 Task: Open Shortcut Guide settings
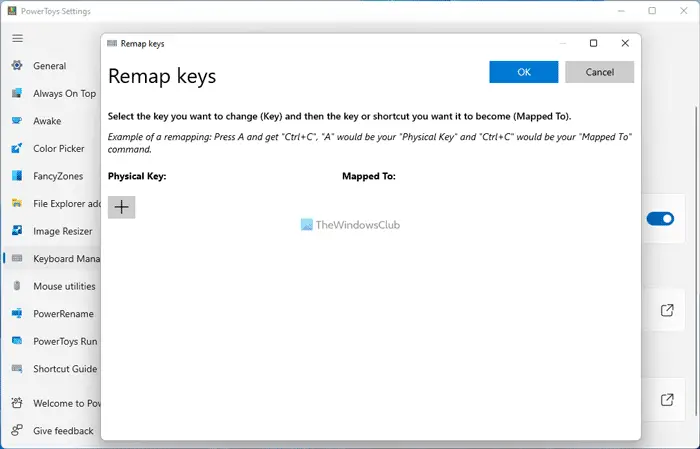click(65, 369)
